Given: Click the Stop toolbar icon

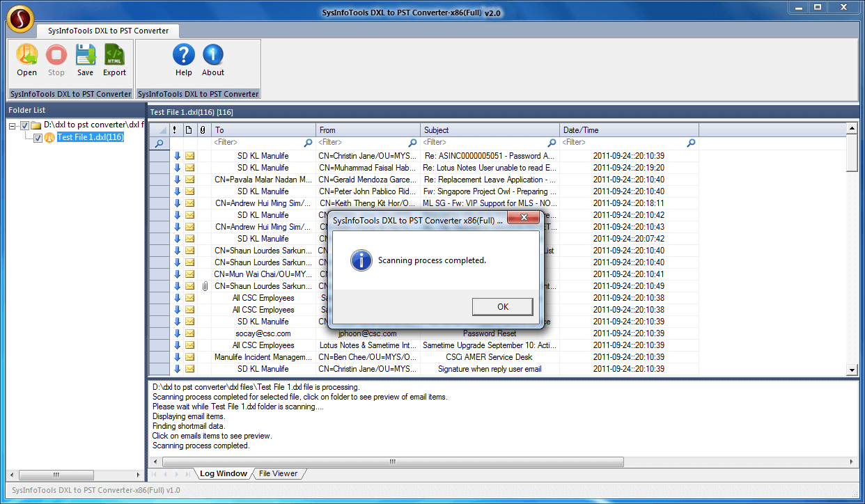Looking at the screenshot, I should 56,55.
